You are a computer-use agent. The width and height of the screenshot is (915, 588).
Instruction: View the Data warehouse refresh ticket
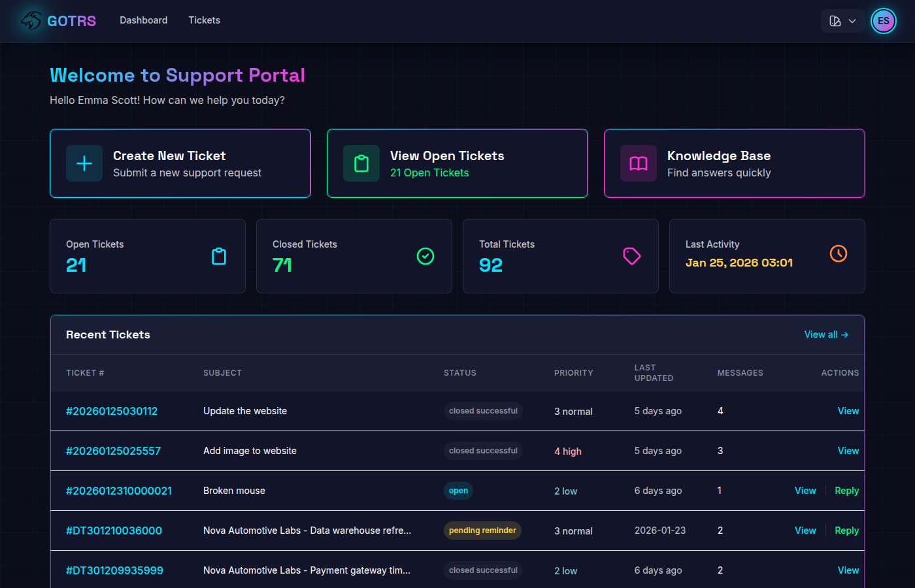coord(805,530)
